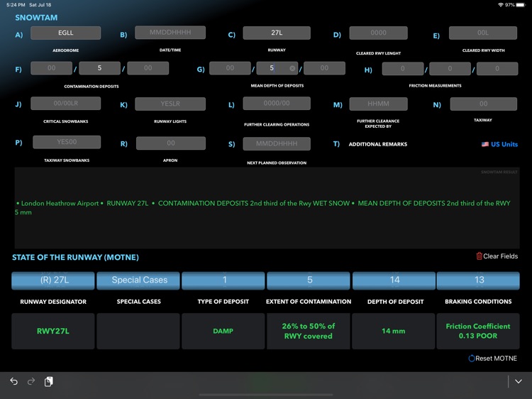Edit the runway field containing 27L
The image size is (532, 399).
(x=277, y=33)
